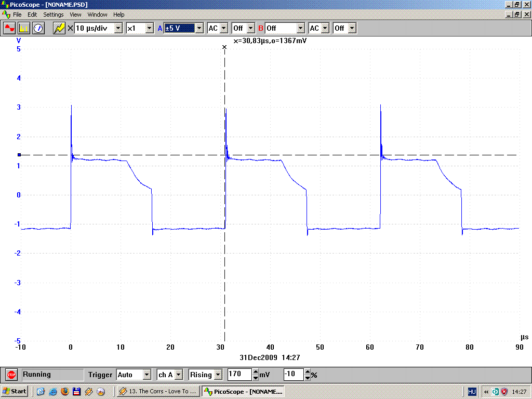This screenshot has width=532, height=399.
Task: Click the show desktop quick launch icon
Action: click(x=41, y=392)
